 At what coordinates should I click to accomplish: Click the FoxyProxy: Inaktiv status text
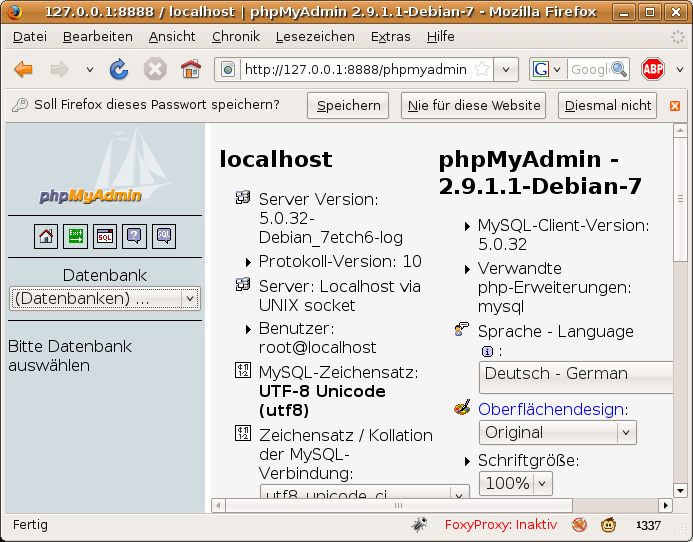501,525
